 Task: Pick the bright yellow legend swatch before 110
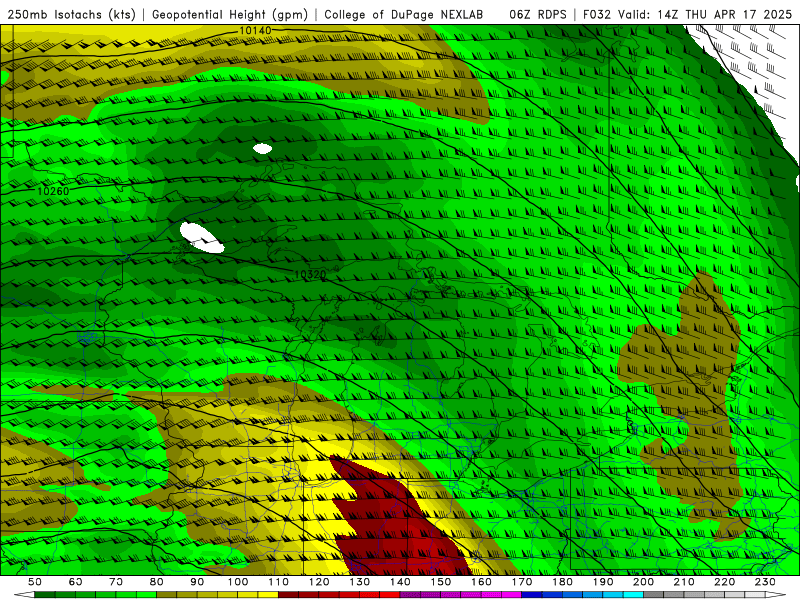[x=268, y=595]
